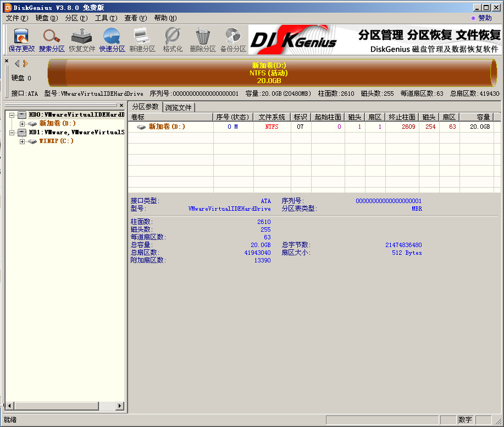The width and height of the screenshot is (504, 427).
Task: Open the 查看(V) menu
Action: coord(136,18)
